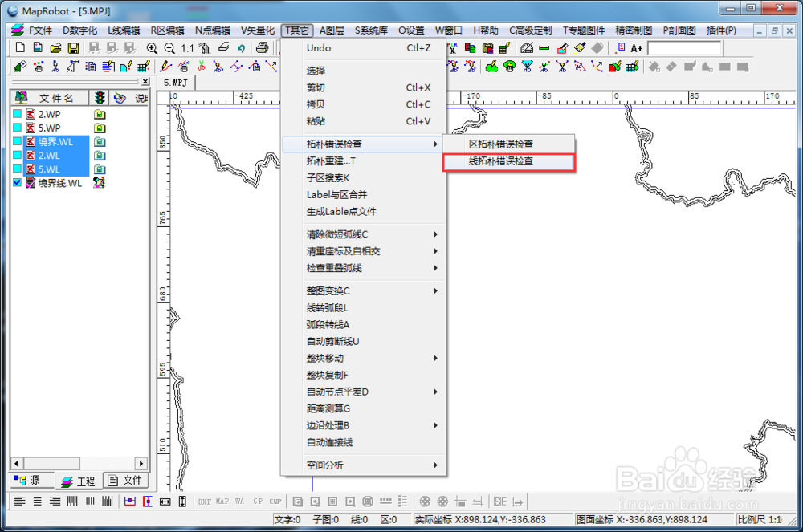
Task: Click the vertical stretch arrows icon
Action: [x=182, y=502]
